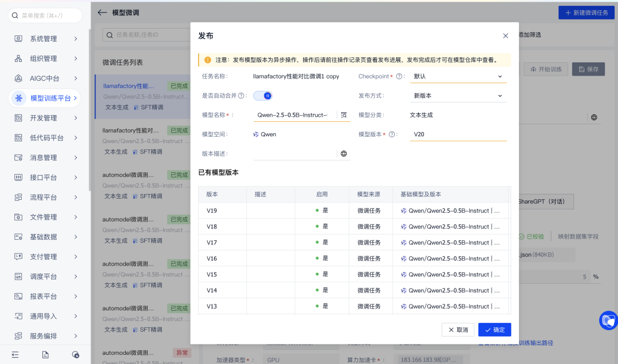Click the theme/clock icon at sidebar bottom
The height and width of the screenshot is (364, 618).
coord(76,354)
